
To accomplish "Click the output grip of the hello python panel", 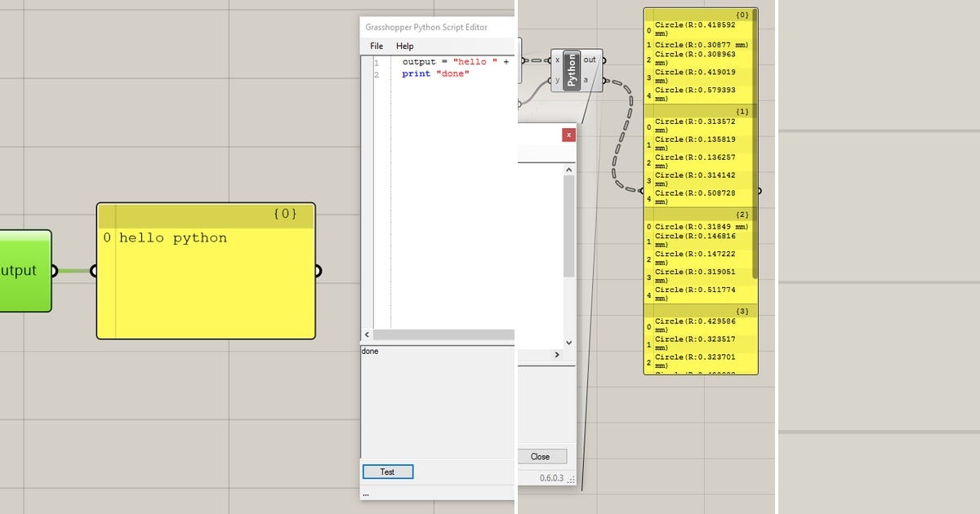I will tap(318, 270).
